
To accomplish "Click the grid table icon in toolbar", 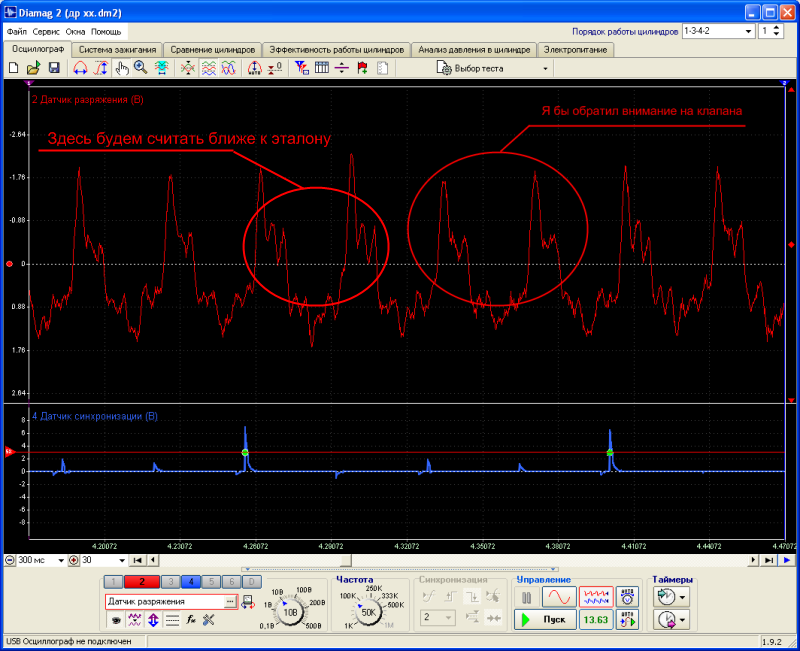I will [x=322, y=68].
